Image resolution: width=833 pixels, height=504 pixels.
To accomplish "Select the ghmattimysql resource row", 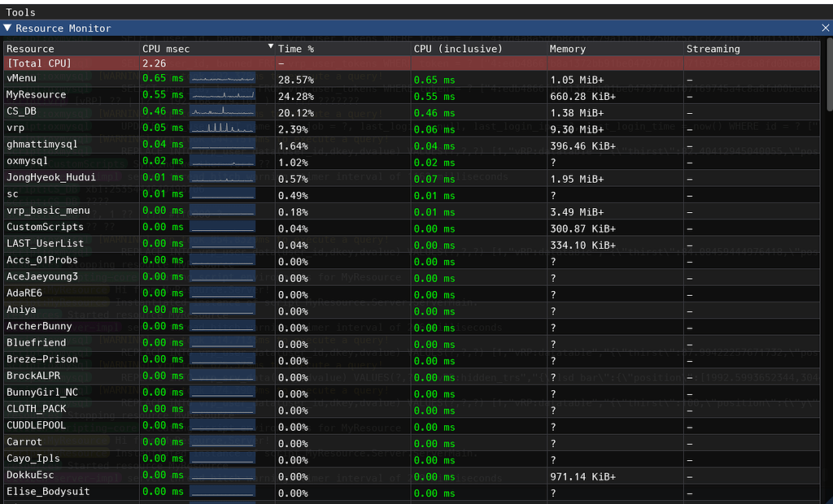I will (x=42, y=145).
